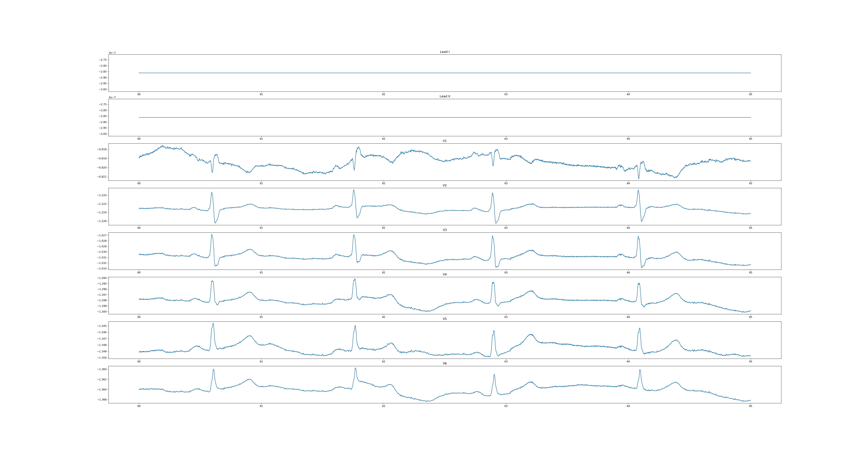Click the second tall peak in V4 trace
Image resolution: width=868 pixels, height=453 pixels.
(354, 279)
